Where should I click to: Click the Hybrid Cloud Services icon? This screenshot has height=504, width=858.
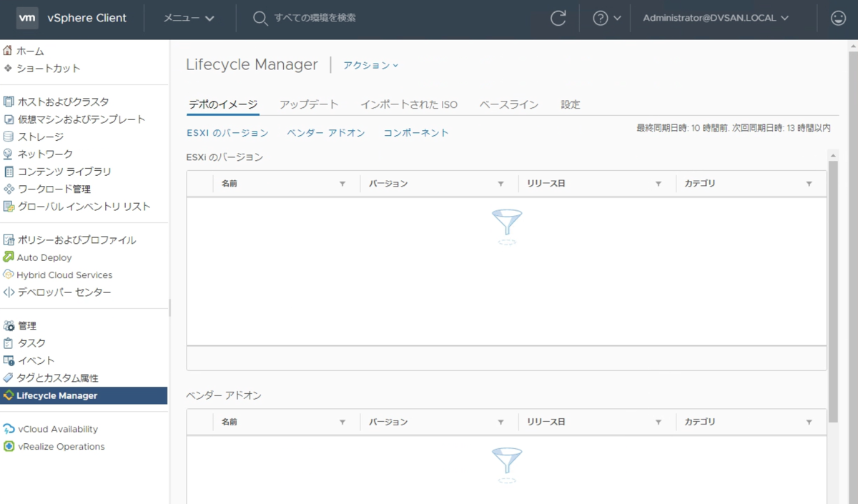[x=9, y=275]
